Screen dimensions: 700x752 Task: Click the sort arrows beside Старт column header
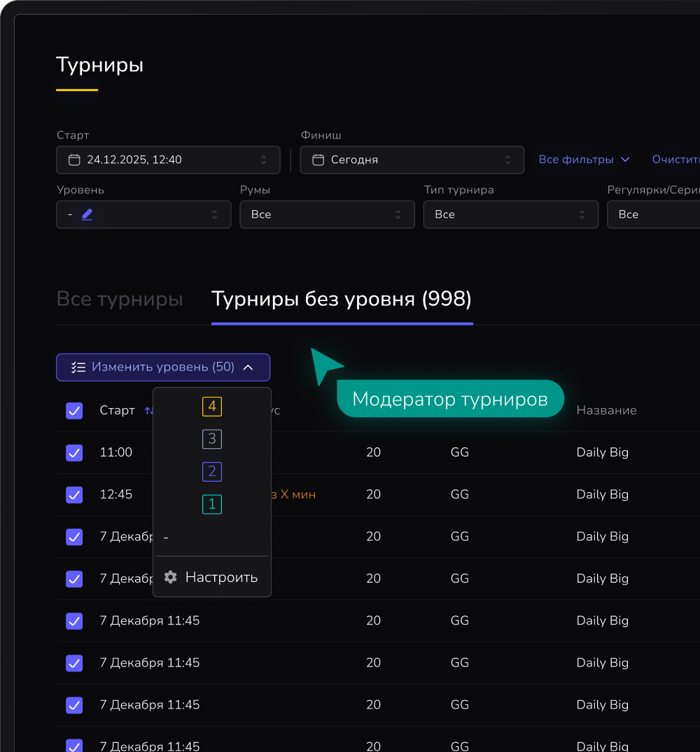[149, 410]
